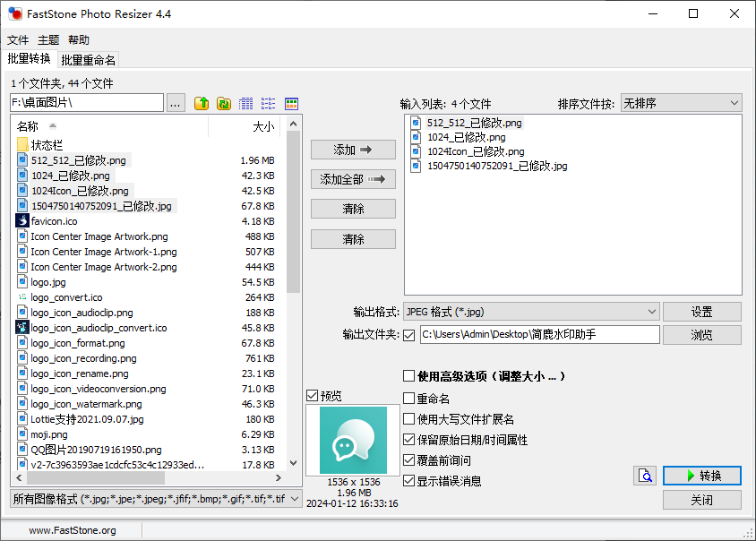
Task: Toggle the 重命名 checkbox
Action: (x=409, y=399)
